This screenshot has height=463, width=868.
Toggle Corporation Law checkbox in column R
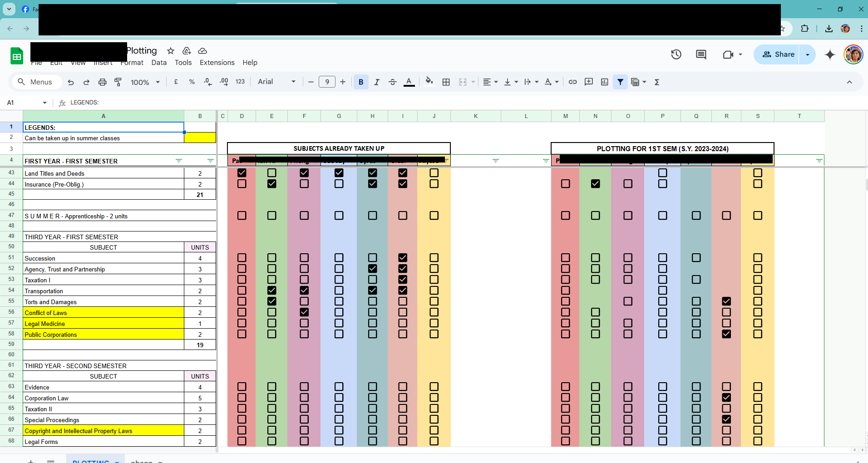click(x=726, y=398)
